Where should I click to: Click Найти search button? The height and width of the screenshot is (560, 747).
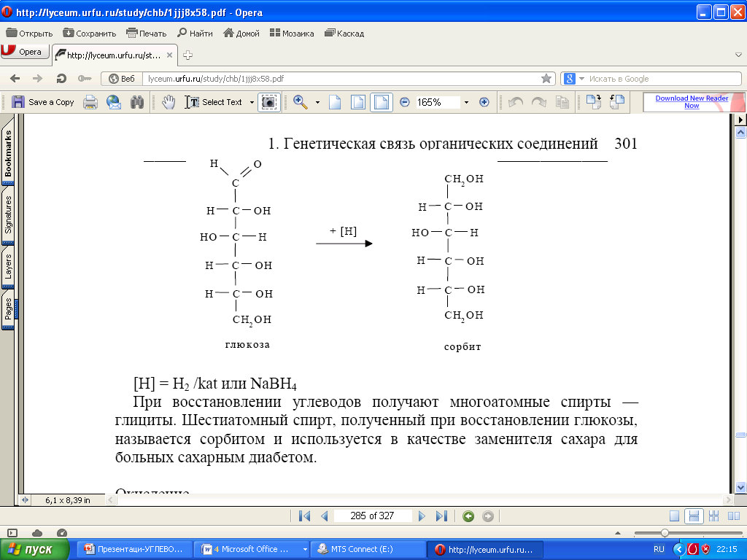click(195, 34)
